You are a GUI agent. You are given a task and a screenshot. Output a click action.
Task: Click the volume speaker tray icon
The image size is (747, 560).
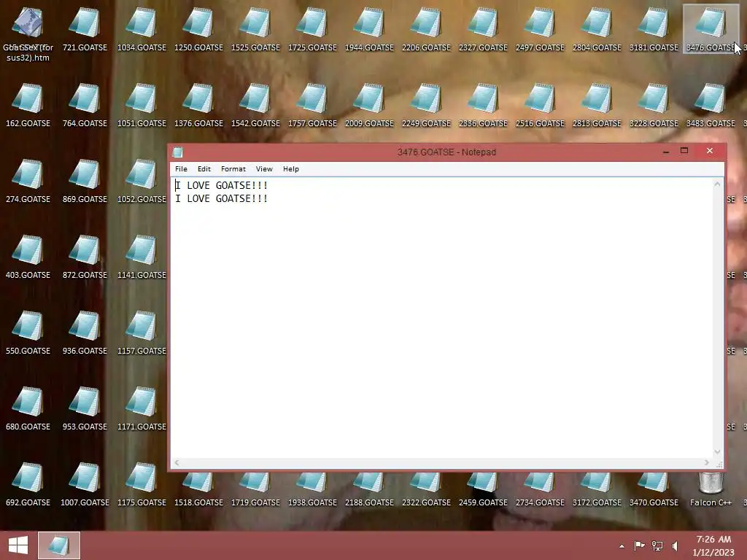pos(675,545)
